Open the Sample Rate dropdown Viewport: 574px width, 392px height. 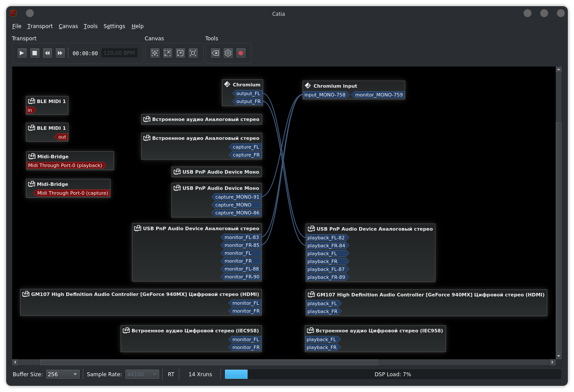[x=142, y=374]
